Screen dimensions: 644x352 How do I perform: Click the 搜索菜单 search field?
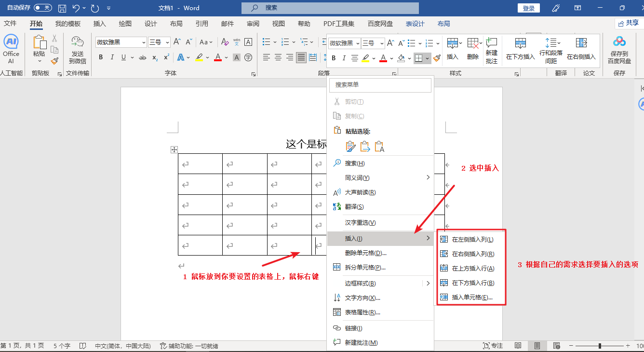click(380, 85)
